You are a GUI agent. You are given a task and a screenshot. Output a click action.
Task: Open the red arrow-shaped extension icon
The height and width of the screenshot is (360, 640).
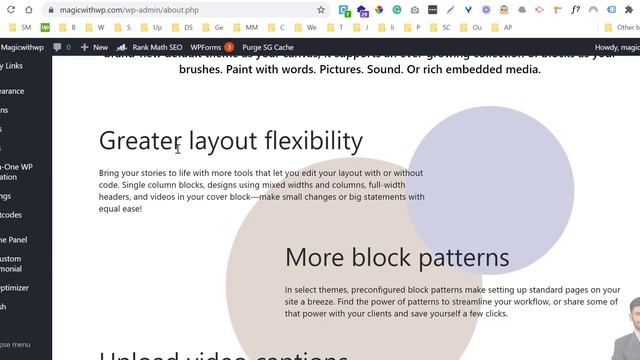(x=540, y=10)
